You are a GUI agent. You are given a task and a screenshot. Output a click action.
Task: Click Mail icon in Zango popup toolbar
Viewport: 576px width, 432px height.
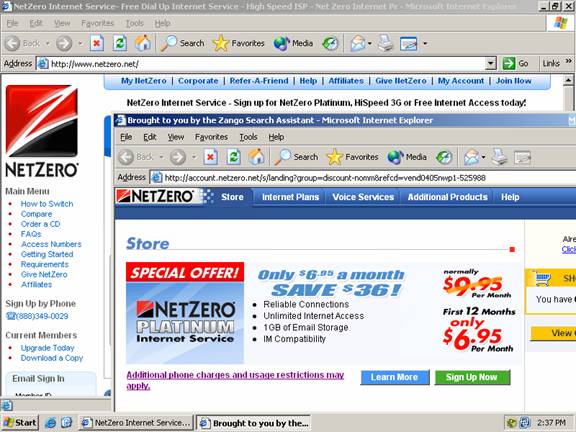(x=471, y=157)
